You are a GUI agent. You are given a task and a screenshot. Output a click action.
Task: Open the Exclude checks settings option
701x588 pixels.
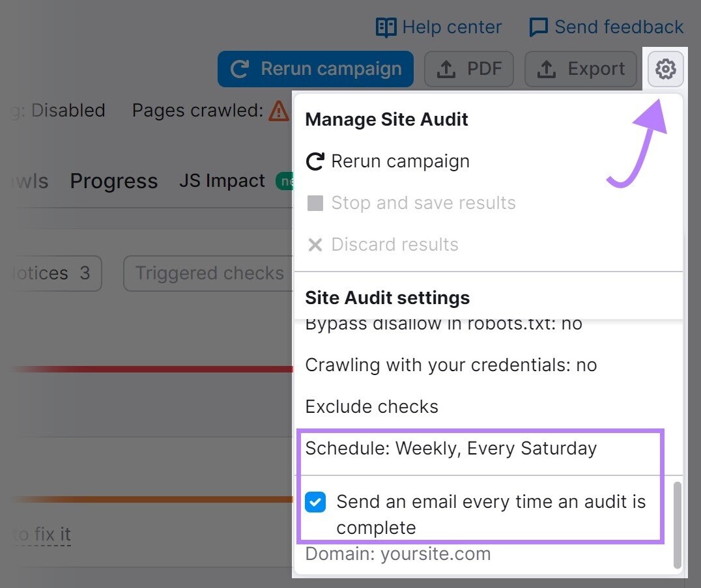point(371,406)
